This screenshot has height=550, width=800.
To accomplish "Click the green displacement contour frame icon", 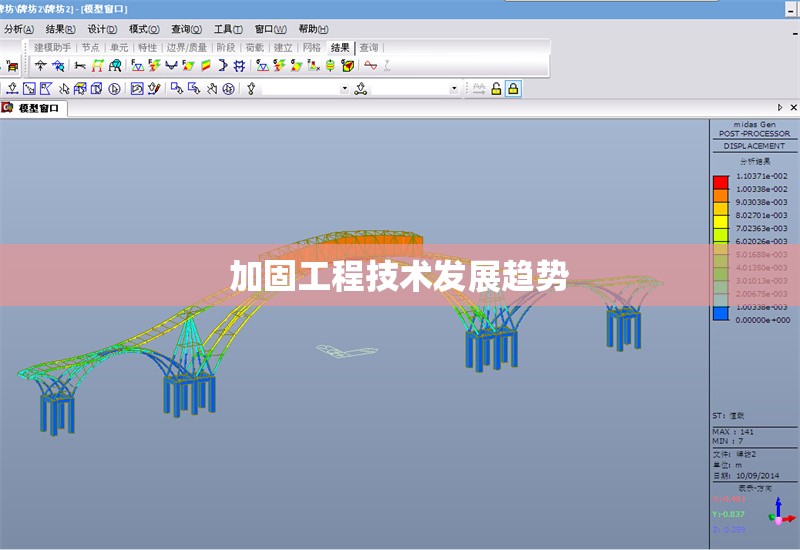I will 97,65.
